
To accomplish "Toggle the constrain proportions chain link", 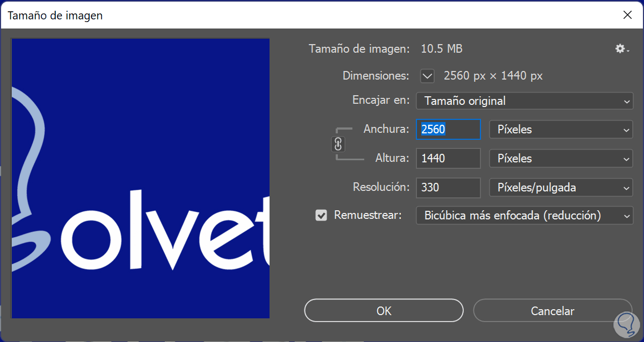I will pyautogui.click(x=338, y=144).
